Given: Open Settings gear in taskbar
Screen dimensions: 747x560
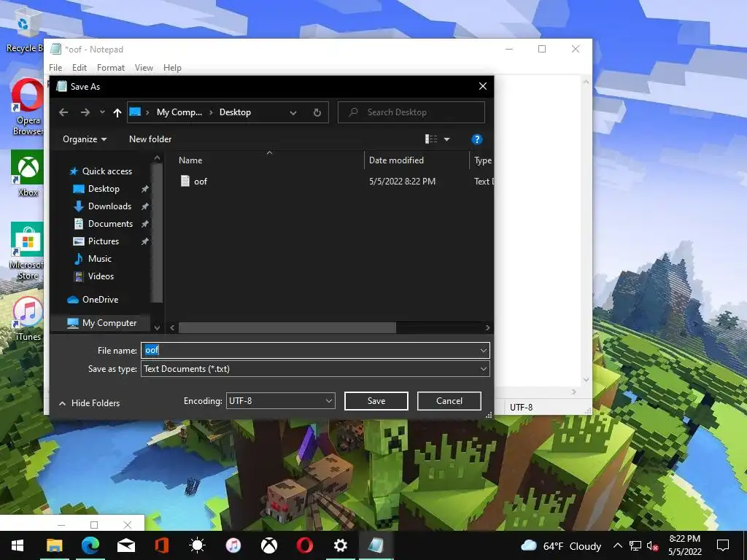Looking at the screenshot, I should [340, 545].
